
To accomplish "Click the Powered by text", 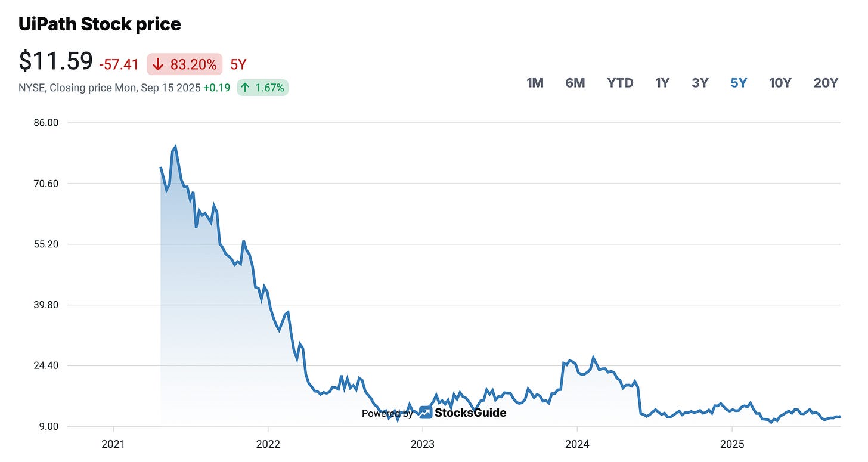I will click(387, 413).
